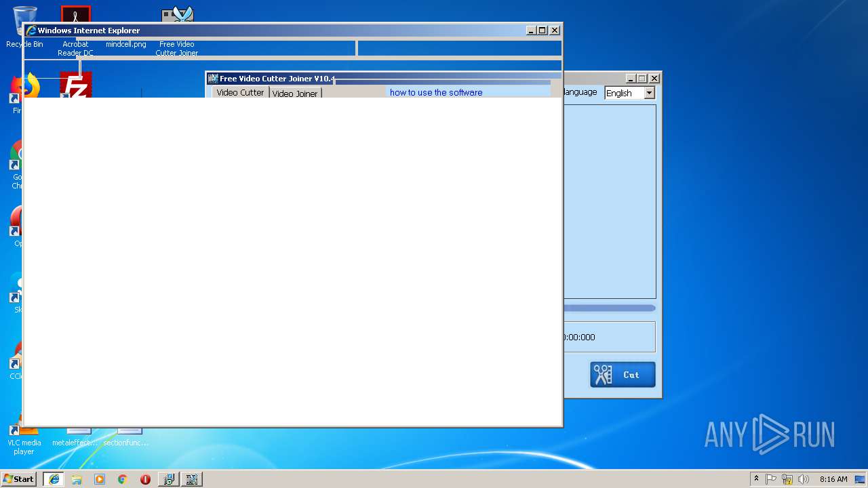Click the Start button
The height and width of the screenshot is (488, 868).
(19, 479)
